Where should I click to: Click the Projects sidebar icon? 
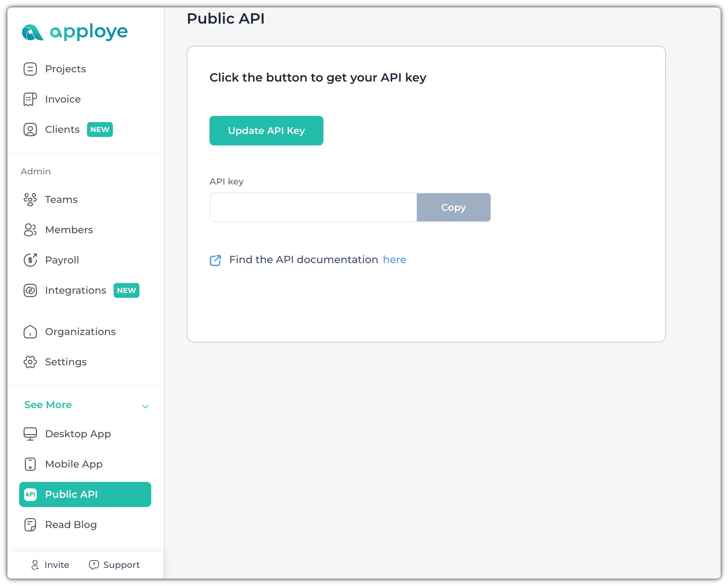tap(30, 69)
